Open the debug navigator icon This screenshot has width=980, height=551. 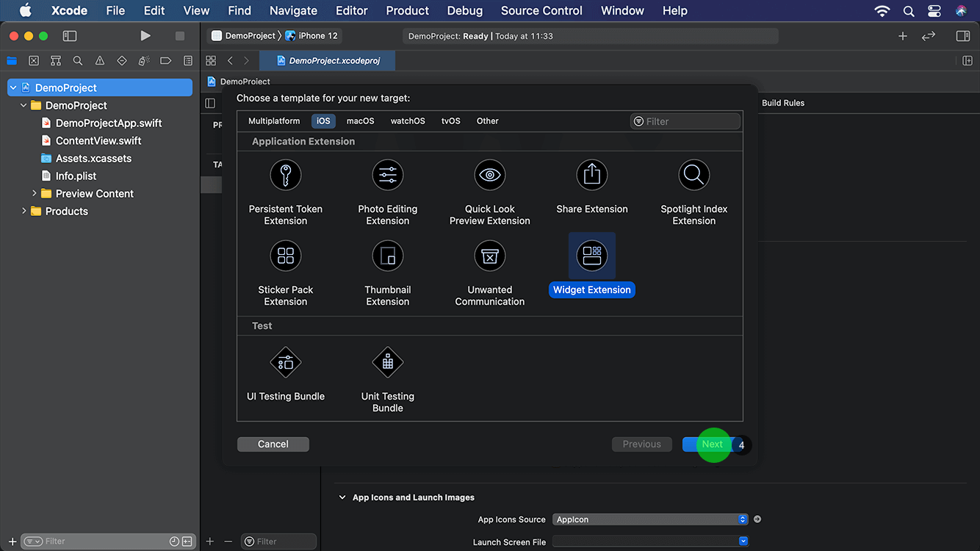point(144,61)
